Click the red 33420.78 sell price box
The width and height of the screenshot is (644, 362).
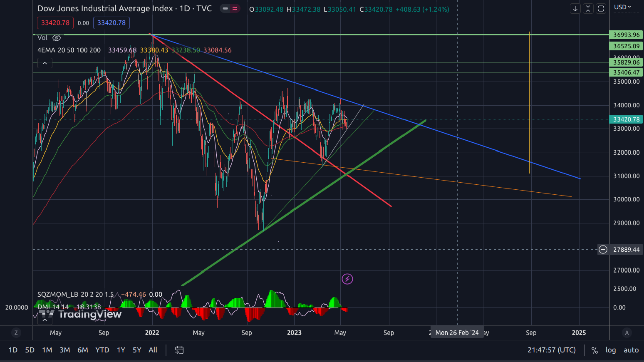[x=55, y=23]
